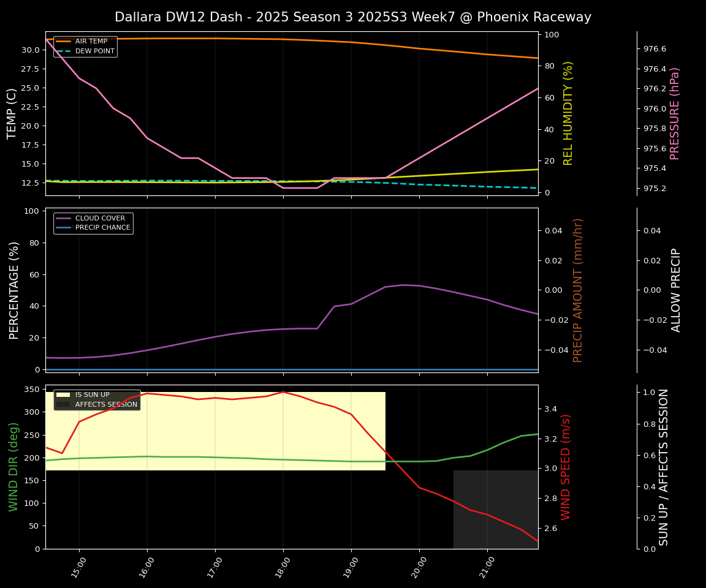
Task: Click the 0.02 tick on PRECIP AMOUNT axis
Action: pos(553,260)
